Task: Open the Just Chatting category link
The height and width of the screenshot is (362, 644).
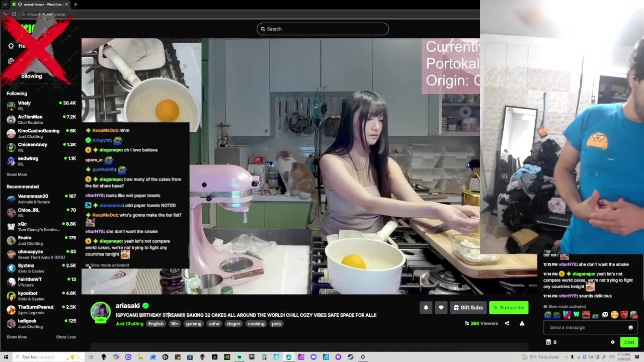Action: tap(129, 324)
